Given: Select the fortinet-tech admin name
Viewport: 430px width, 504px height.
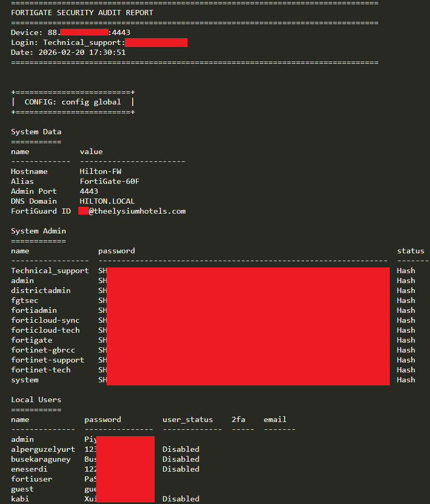Looking at the screenshot, I should tap(41, 370).
